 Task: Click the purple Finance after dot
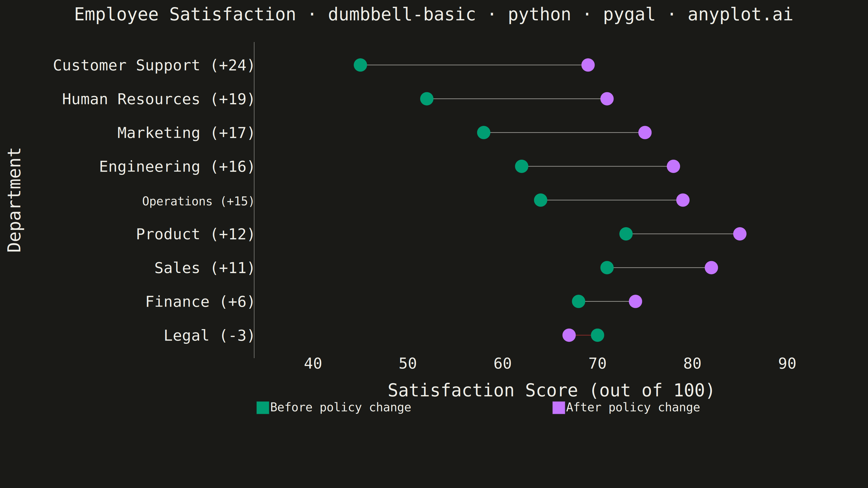[x=635, y=301]
